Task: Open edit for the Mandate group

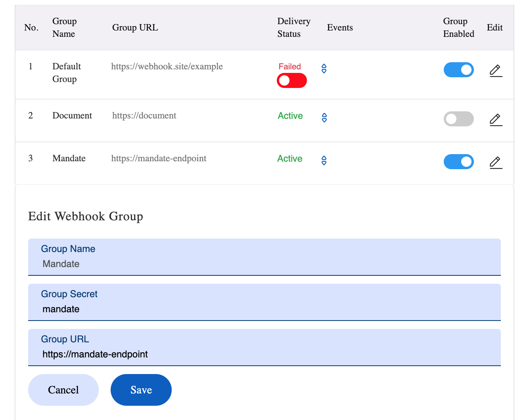Action: pyautogui.click(x=496, y=162)
